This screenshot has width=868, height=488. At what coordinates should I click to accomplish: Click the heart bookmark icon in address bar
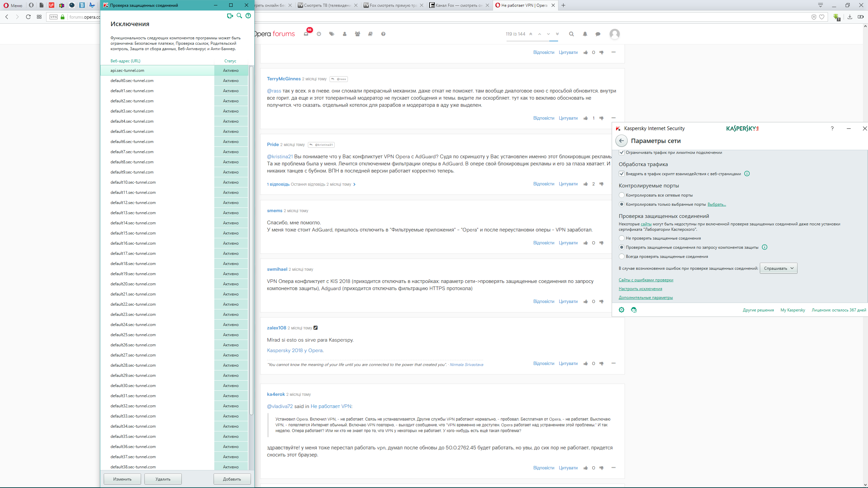tap(822, 17)
